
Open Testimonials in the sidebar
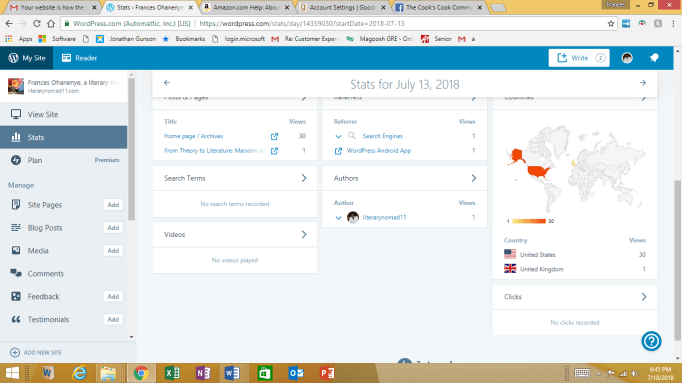pos(48,320)
